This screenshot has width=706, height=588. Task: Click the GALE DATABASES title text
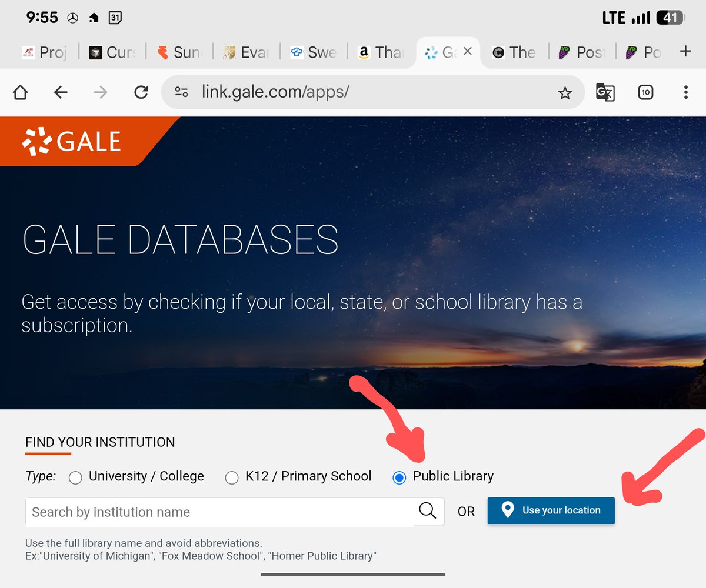[180, 240]
